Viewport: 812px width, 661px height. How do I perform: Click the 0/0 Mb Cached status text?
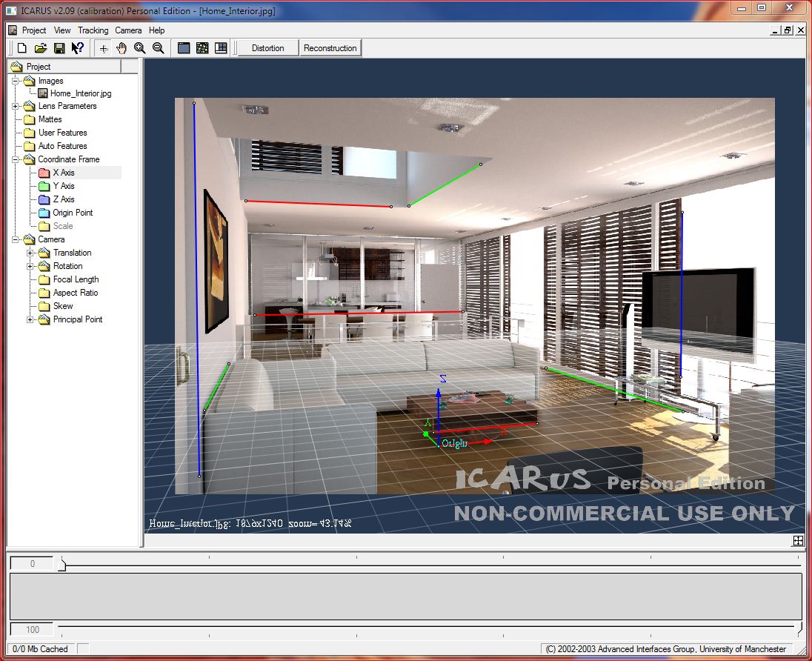[40, 649]
